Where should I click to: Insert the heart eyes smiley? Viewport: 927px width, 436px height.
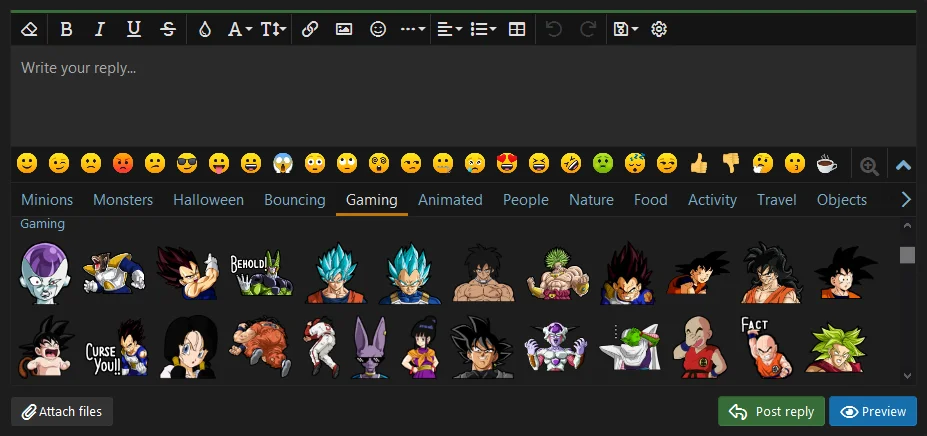[507, 163]
